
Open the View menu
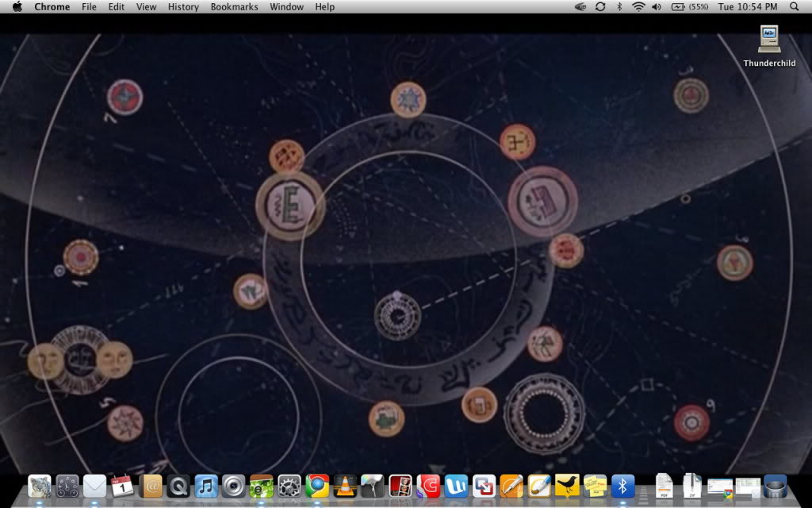tap(146, 6)
